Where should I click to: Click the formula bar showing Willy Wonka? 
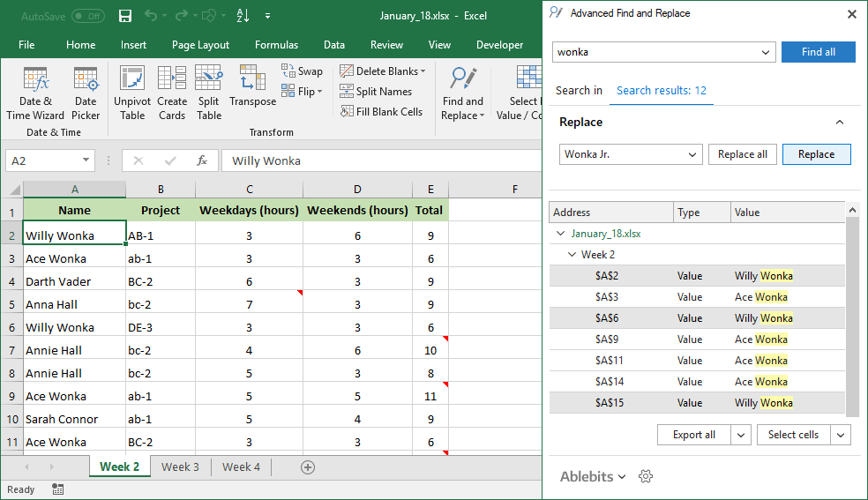point(381,161)
